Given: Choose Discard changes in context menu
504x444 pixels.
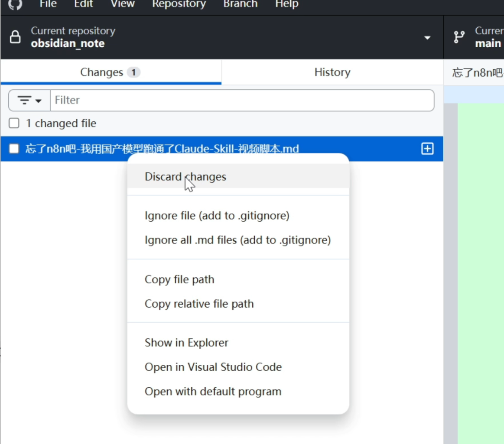Looking at the screenshot, I should tap(238, 176).
